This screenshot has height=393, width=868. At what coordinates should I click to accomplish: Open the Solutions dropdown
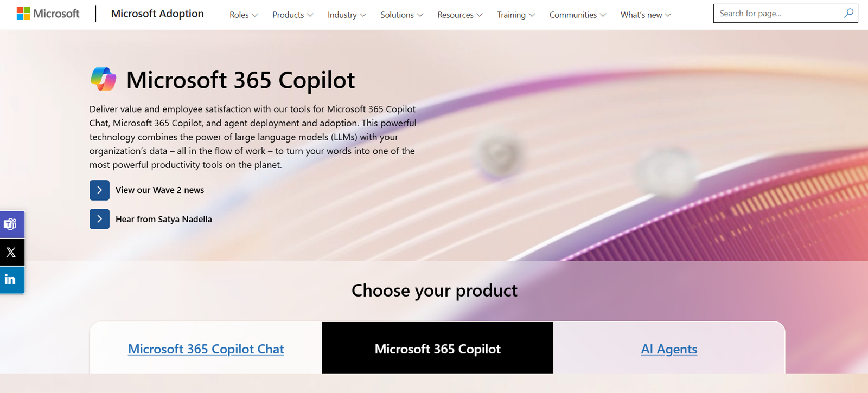click(401, 15)
